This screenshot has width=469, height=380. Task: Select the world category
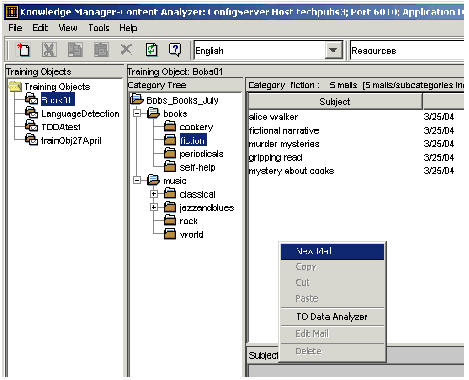pyautogui.click(x=191, y=234)
